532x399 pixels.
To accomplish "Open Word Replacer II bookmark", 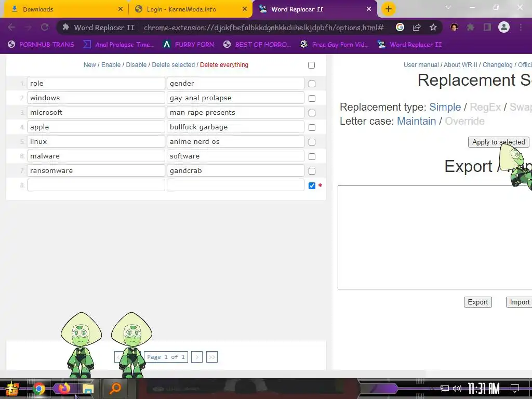I will [x=409, y=45].
